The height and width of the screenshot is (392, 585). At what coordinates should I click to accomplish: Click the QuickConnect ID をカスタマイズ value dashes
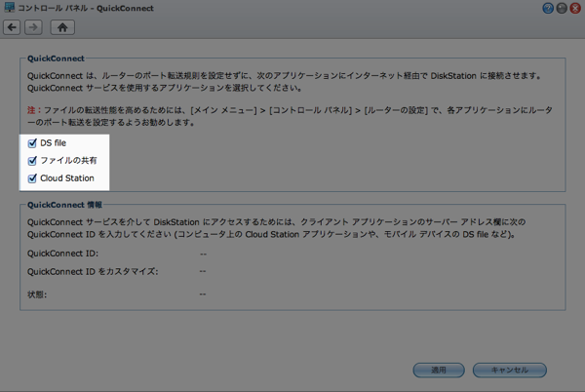pos(203,271)
